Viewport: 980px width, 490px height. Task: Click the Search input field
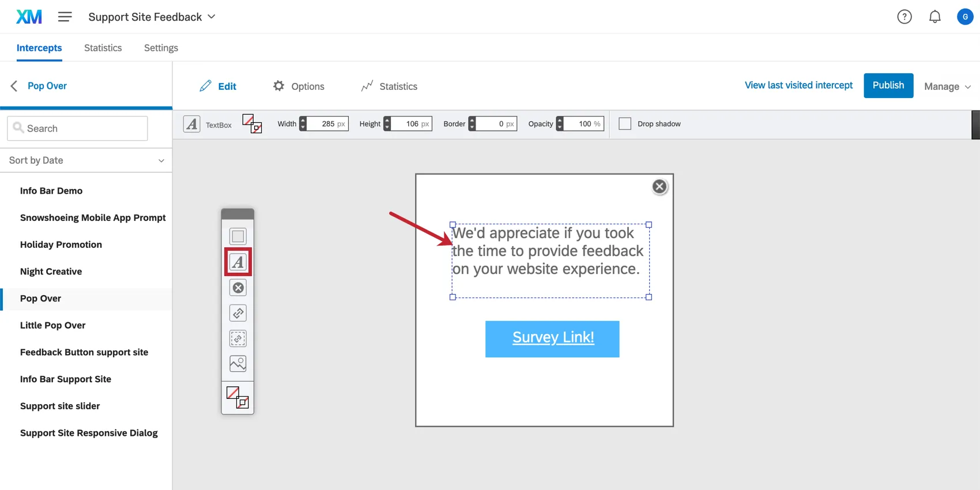point(78,129)
